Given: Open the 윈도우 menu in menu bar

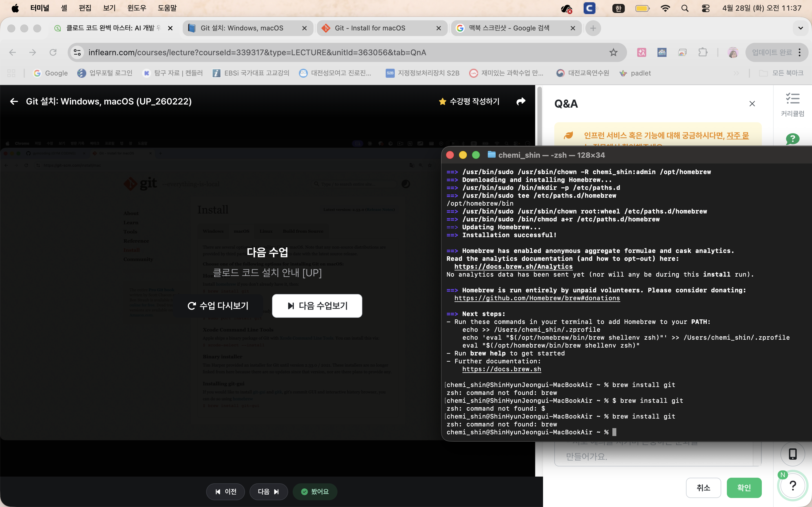Looking at the screenshot, I should pos(136,8).
